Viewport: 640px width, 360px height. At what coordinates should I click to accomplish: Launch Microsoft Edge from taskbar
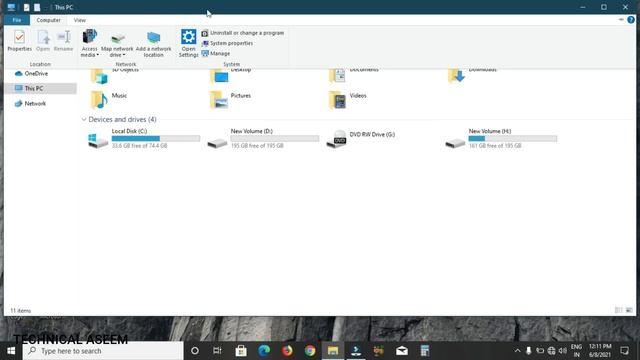click(x=264, y=351)
